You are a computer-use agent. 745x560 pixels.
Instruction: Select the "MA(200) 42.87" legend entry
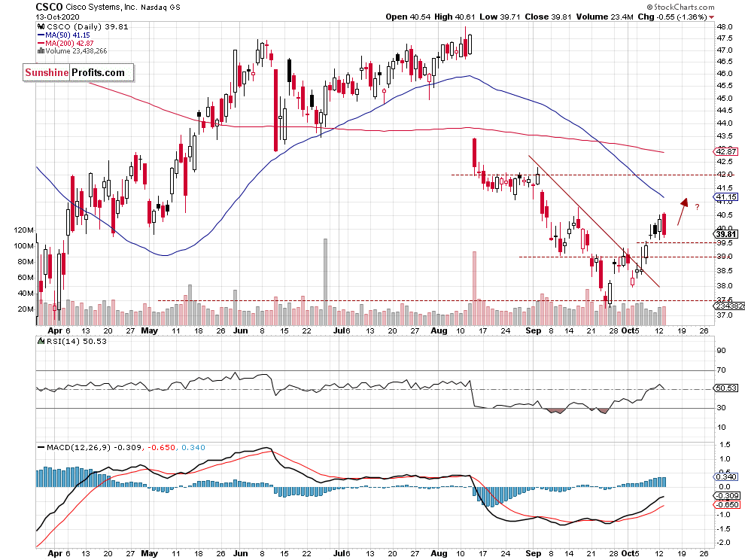click(x=69, y=43)
